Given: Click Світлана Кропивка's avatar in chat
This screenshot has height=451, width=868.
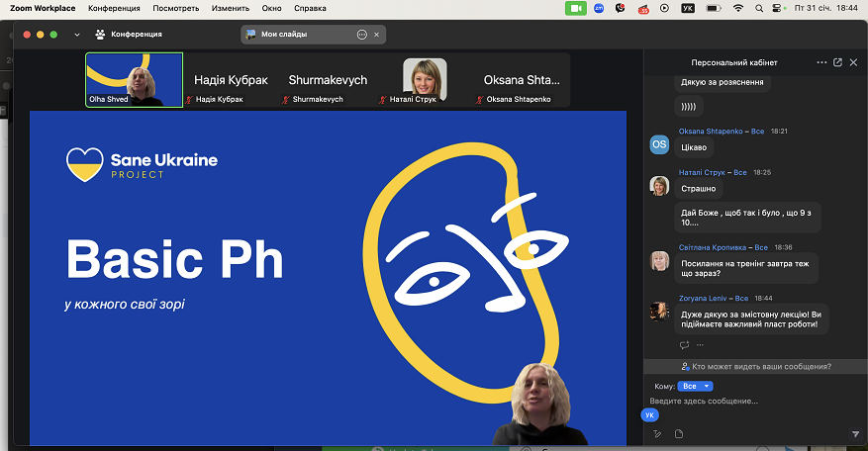Looking at the screenshot, I should (659, 261).
